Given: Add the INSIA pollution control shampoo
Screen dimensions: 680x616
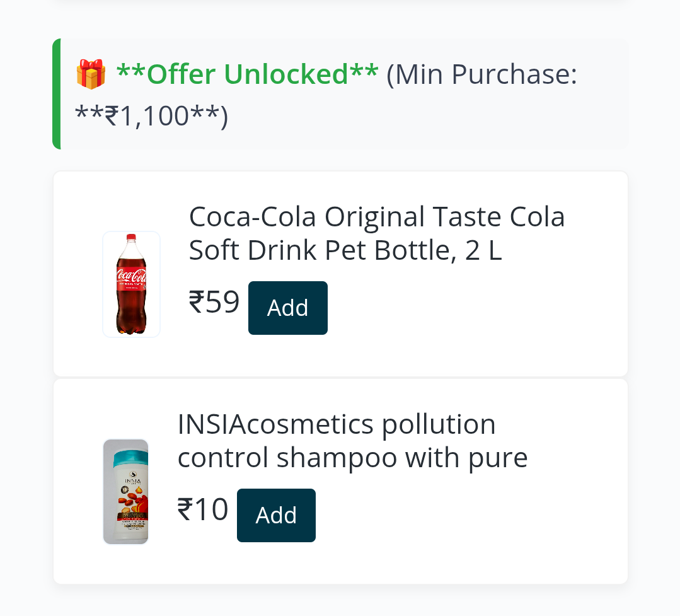Looking at the screenshot, I should [x=276, y=515].
